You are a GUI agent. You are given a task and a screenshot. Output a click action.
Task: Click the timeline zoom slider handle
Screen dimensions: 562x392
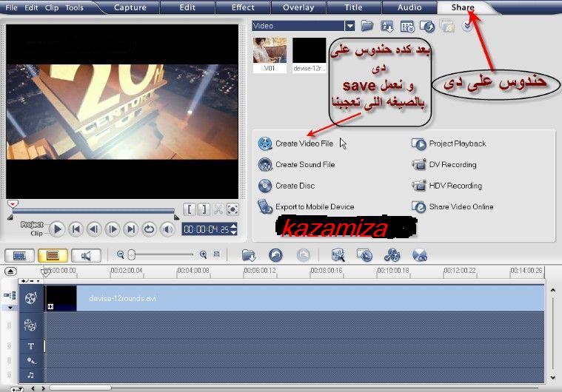[132, 254]
